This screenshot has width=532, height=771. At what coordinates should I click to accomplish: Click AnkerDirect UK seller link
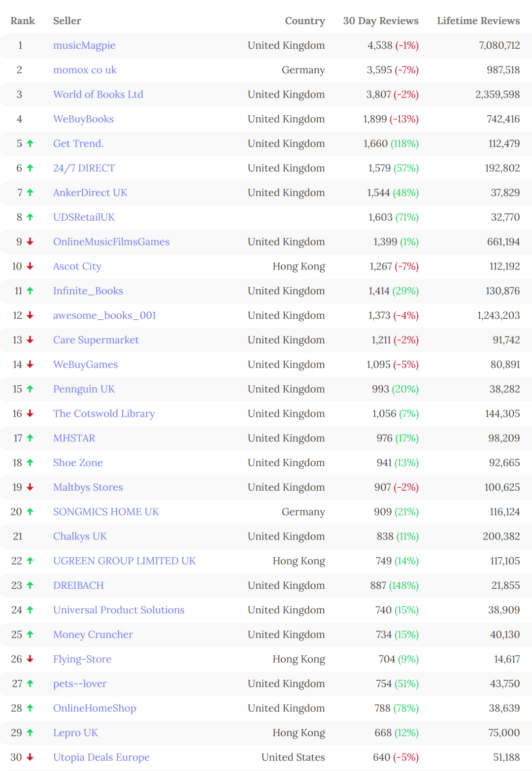(x=90, y=193)
